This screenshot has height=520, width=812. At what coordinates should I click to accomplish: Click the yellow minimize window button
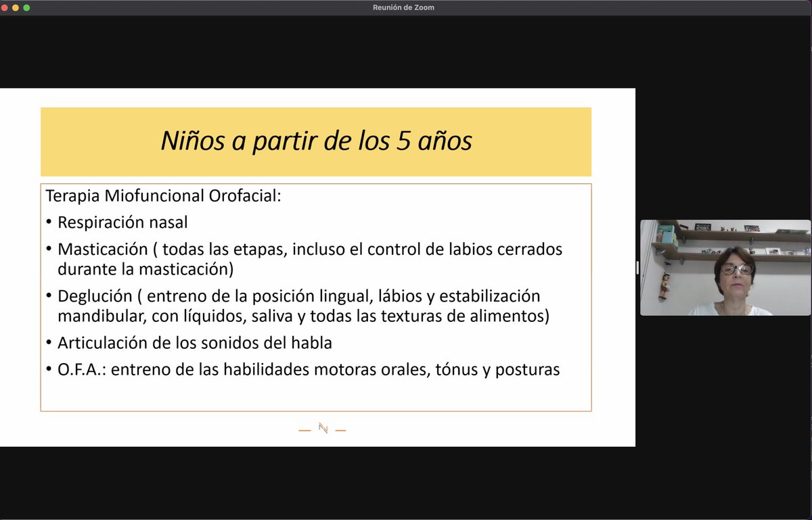(x=16, y=7)
